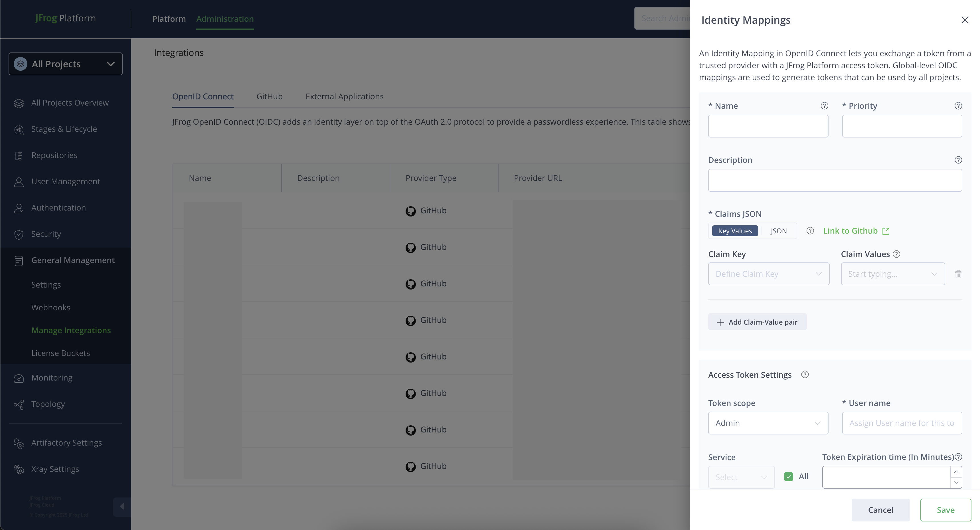Viewport: 980px width, 530px height.
Task: Collapse the sidebar with the arrow button
Action: pyautogui.click(x=122, y=506)
